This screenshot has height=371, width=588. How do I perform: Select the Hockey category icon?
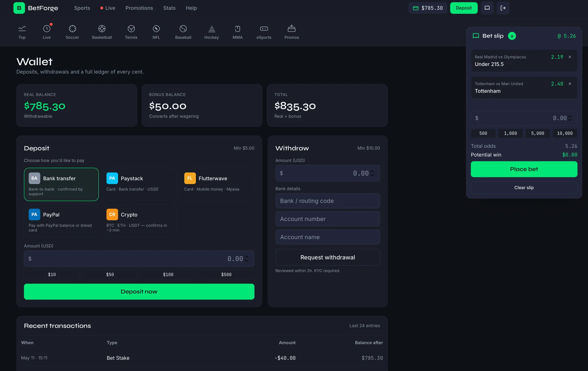click(x=212, y=29)
